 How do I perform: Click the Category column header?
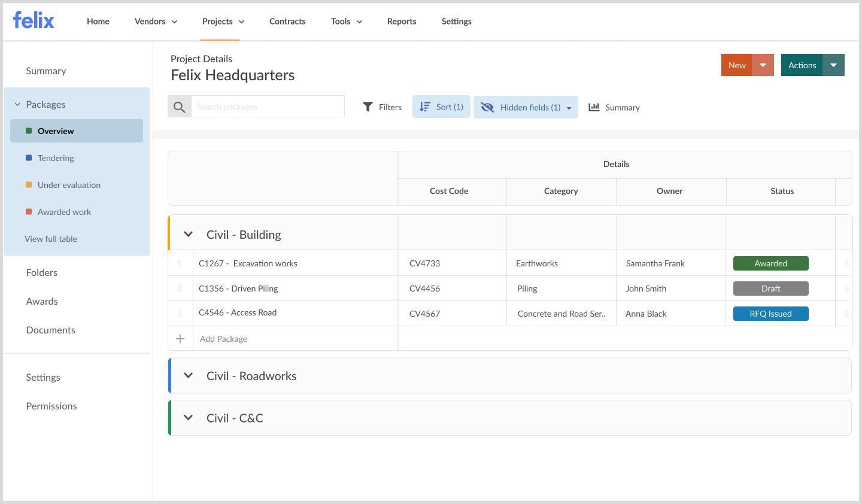(561, 191)
